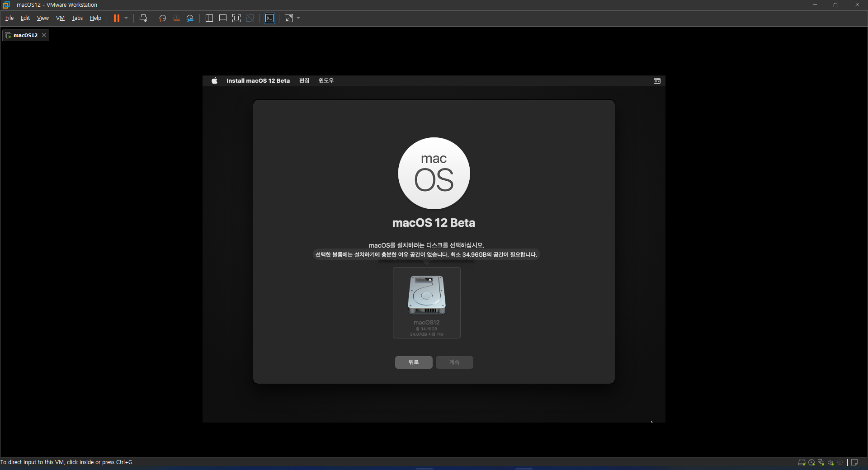Pause the virtual machine with the orange pause icon
Viewport: 868px width, 470px height.
(x=116, y=18)
